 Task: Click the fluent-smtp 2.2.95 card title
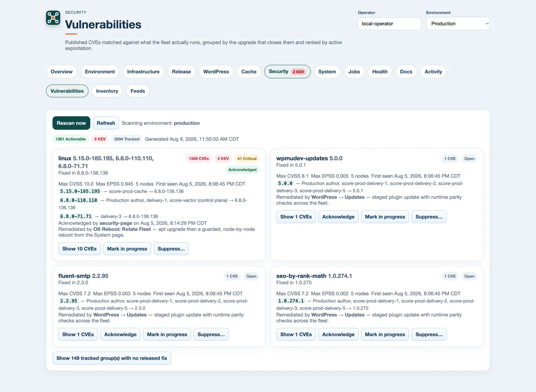click(x=83, y=276)
